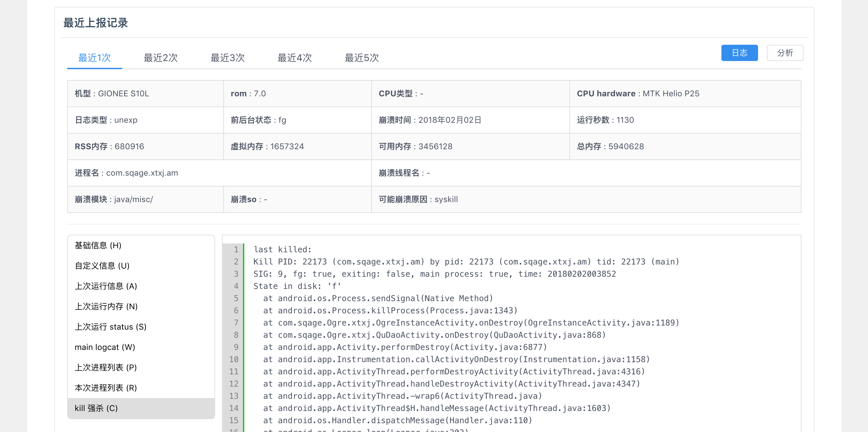This screenshot has height=432, width=868.
Task: Open 自定义信息 (U) section
Action: [x=141, y=266]
